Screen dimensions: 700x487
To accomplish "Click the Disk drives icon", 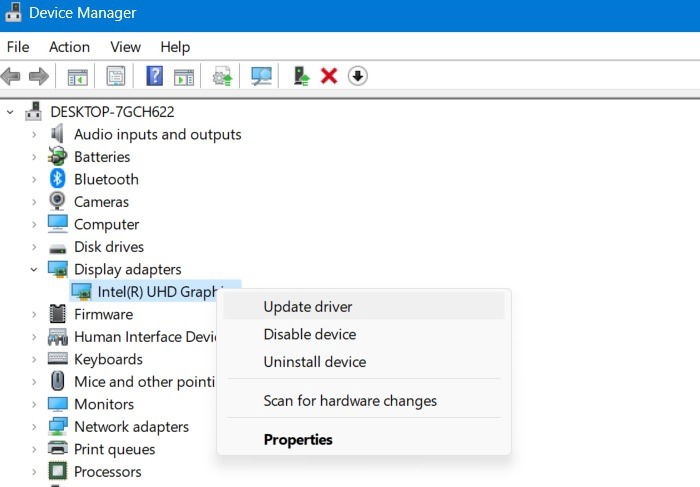I will (x=58, y=248).
